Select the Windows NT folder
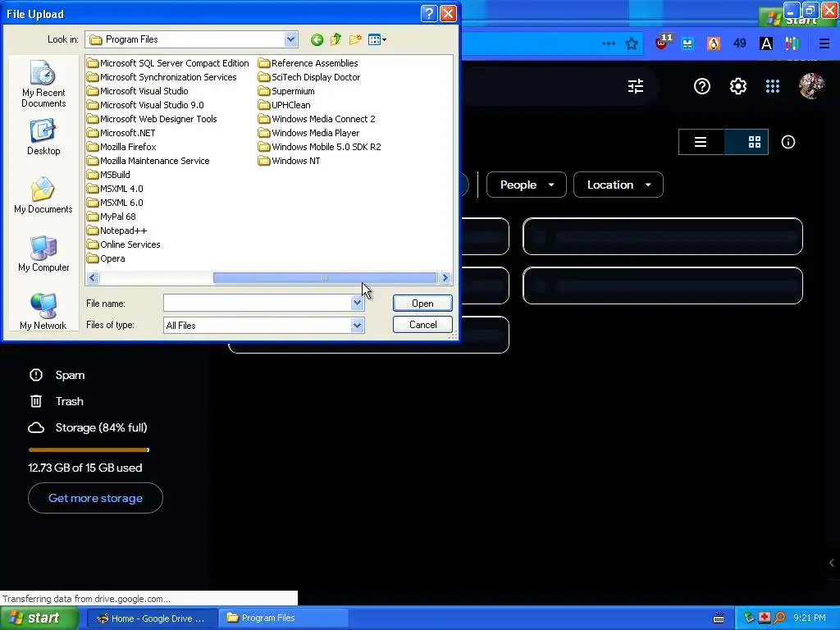This screenshot has width=840, height=630. [290, 161]
